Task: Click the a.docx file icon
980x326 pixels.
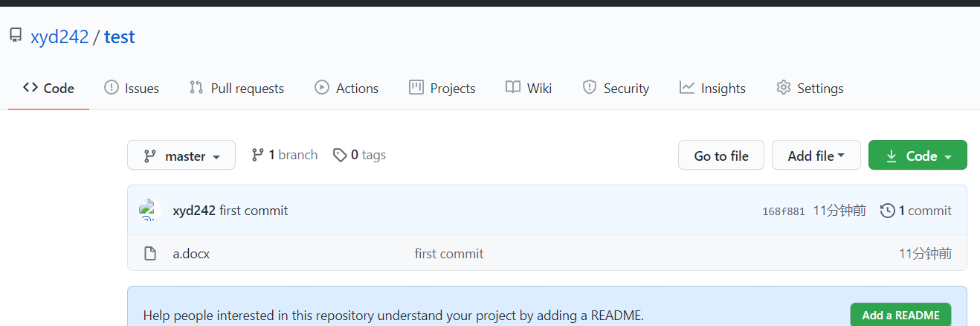Action: pyautogui.click(x=150, y=254)
